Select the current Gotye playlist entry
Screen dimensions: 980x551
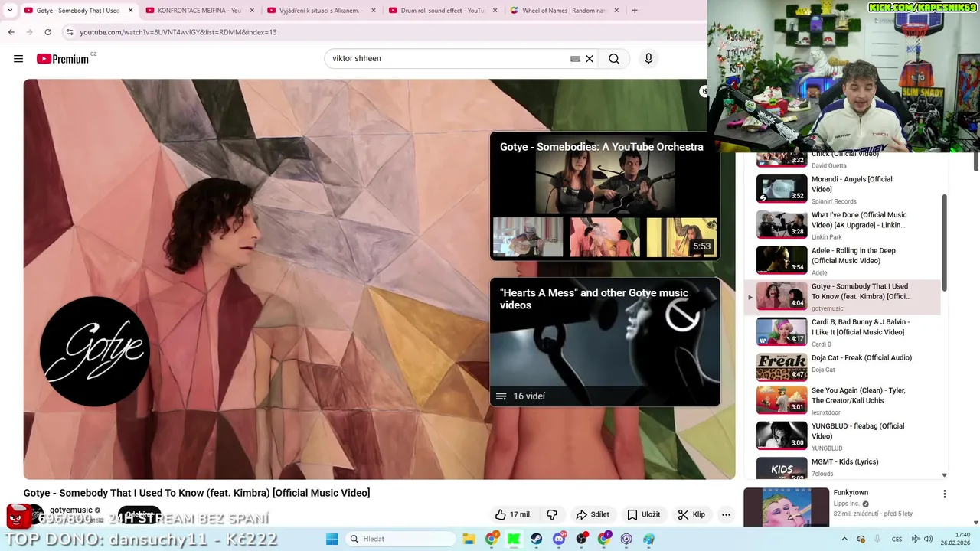(843, 297)
